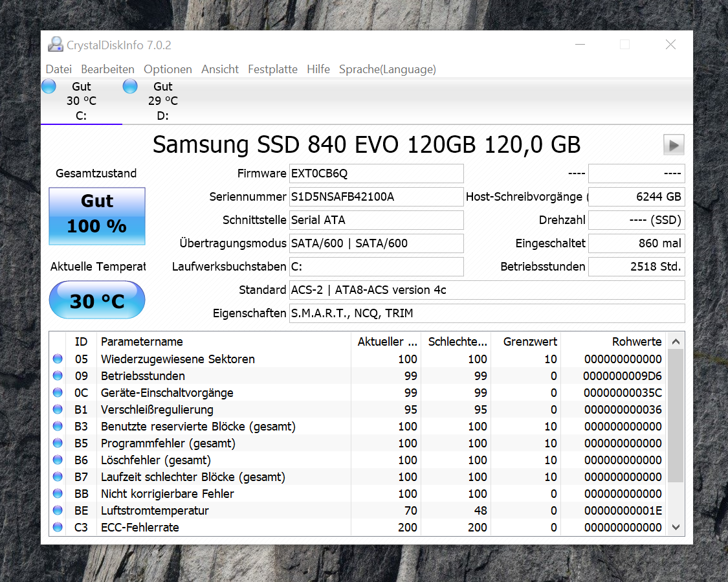Click status orb for attribute 0C
Image resolution: width=728 pixels, height=582 pixels.
pos(58,392)
